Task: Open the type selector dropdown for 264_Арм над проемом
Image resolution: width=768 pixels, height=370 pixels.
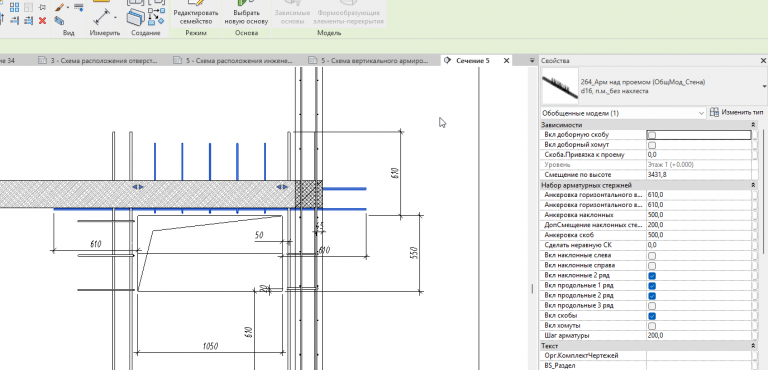Action: coord(765,86)
